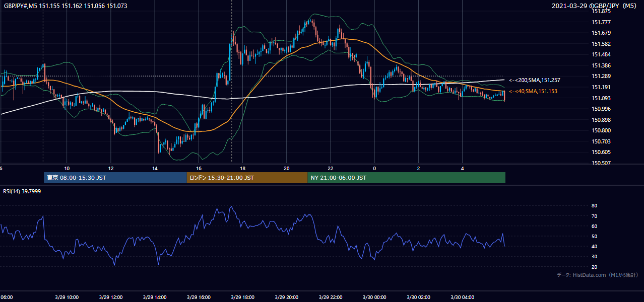Click the 3/30 00:00 time axis label

(374, 297)
